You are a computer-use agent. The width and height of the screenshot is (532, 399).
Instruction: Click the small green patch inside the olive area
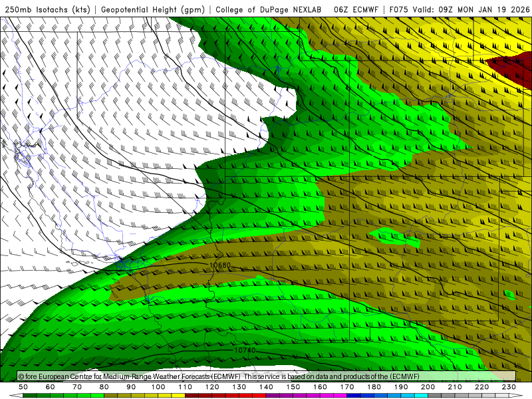pyautogui.click(x=394, y=237)
